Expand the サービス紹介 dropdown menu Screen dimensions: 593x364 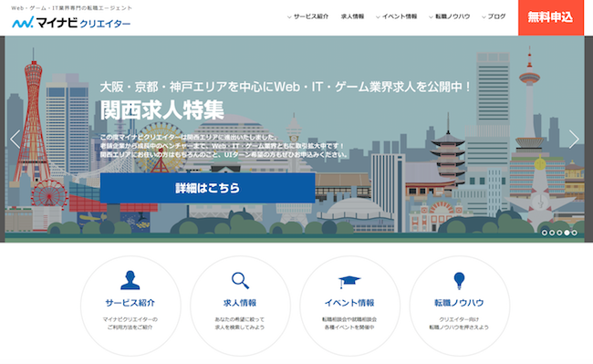click(x=307, y=16)
